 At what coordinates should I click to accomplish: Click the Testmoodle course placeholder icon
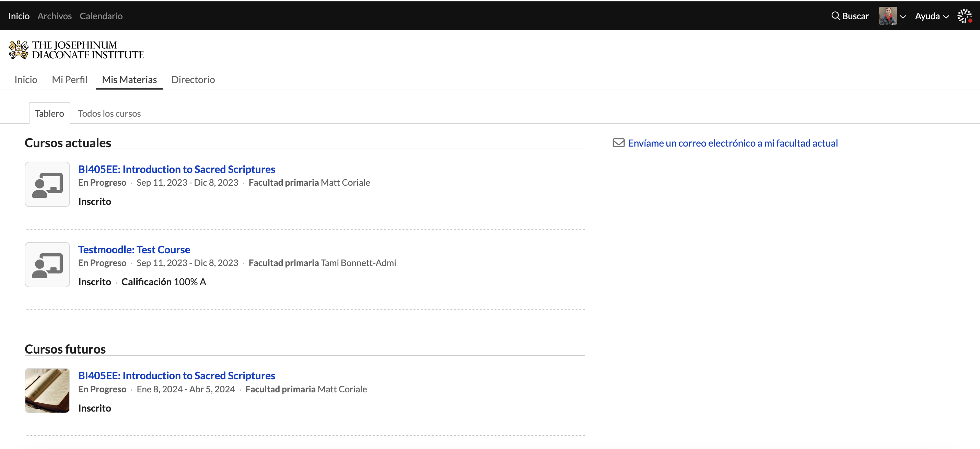[x=47, y=265]
